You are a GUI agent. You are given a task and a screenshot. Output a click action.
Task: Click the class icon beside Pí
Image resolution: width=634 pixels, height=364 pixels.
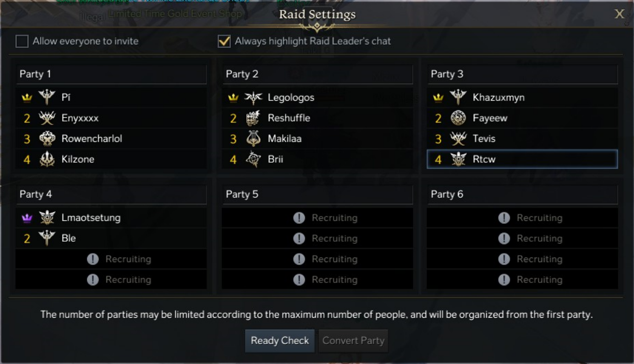[x=47, y=97]
